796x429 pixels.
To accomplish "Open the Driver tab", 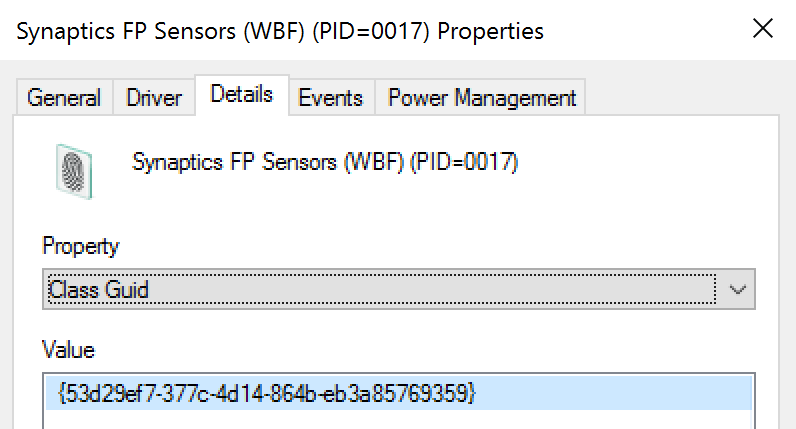I will tap(154, 98).
